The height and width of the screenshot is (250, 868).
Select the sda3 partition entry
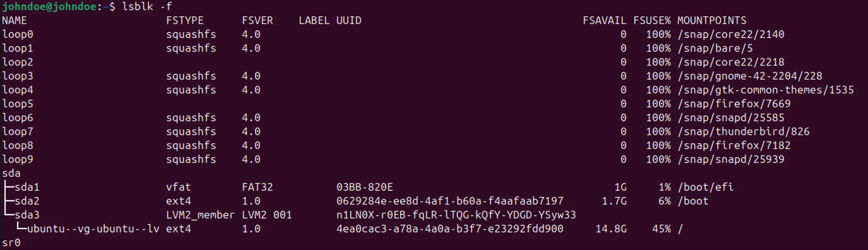pos(27,215)
